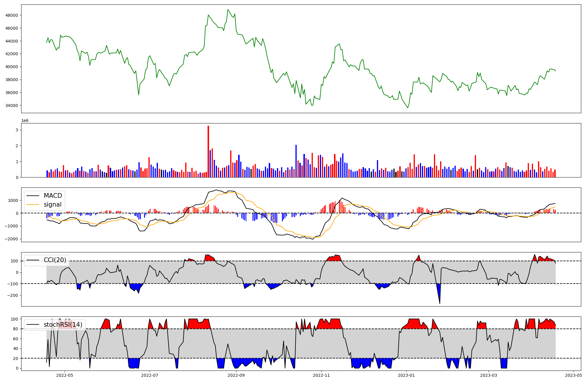Click the 2022-05 x-axis date label
Screen dimensions: 588x382
pos(64,375)
